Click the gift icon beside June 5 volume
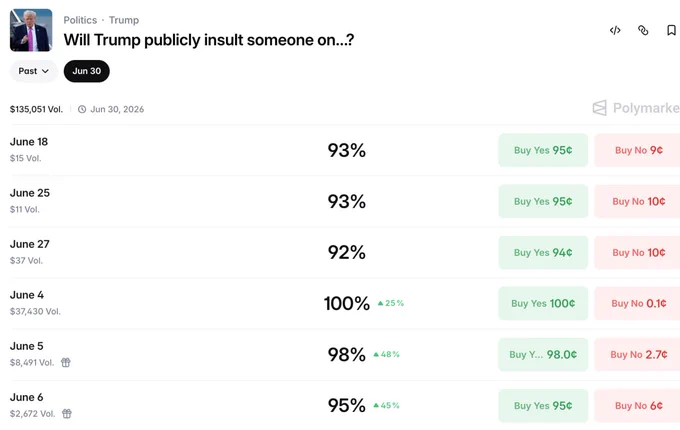Image resolution: width=680 pixels, height=430 pixels. point(65,362)
